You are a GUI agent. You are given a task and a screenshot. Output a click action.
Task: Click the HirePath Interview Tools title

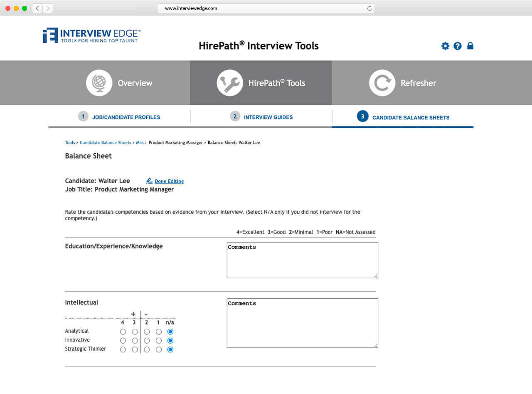pos(259,46)
